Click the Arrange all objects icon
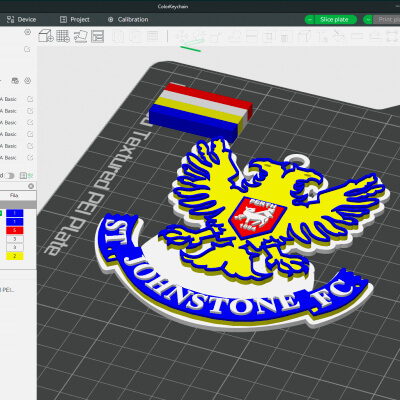Screen dimensions: 400x400 pyautogui.click(x=97, y=36)
